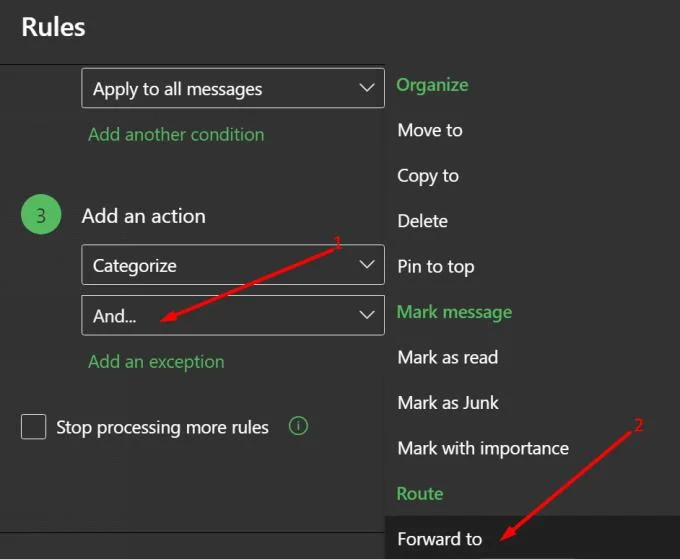Image resolution: width=680 pixels, height=559 pixels.
Task: Click 'Add an exception' link
Action: pos(156,362)
